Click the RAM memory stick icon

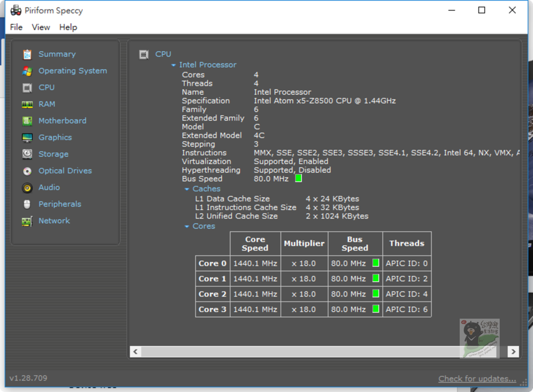pyautogui.click(x=28, y=104)
